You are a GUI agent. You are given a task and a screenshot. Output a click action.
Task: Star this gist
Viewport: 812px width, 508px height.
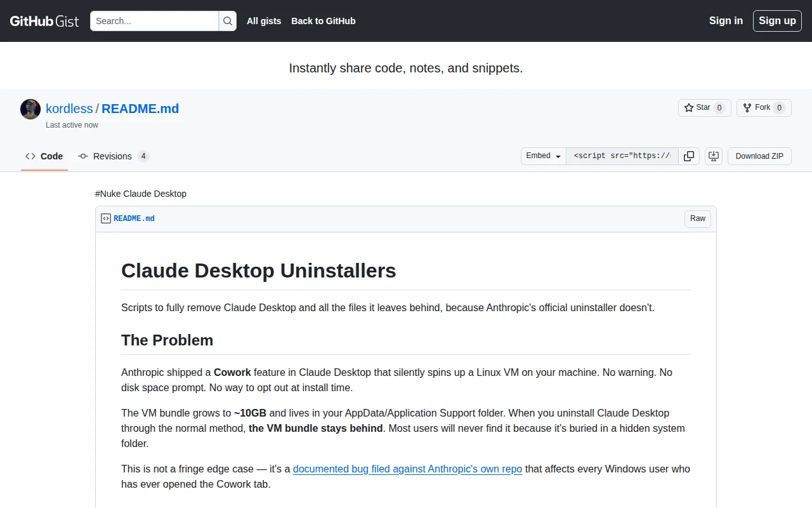click(704, 108)
